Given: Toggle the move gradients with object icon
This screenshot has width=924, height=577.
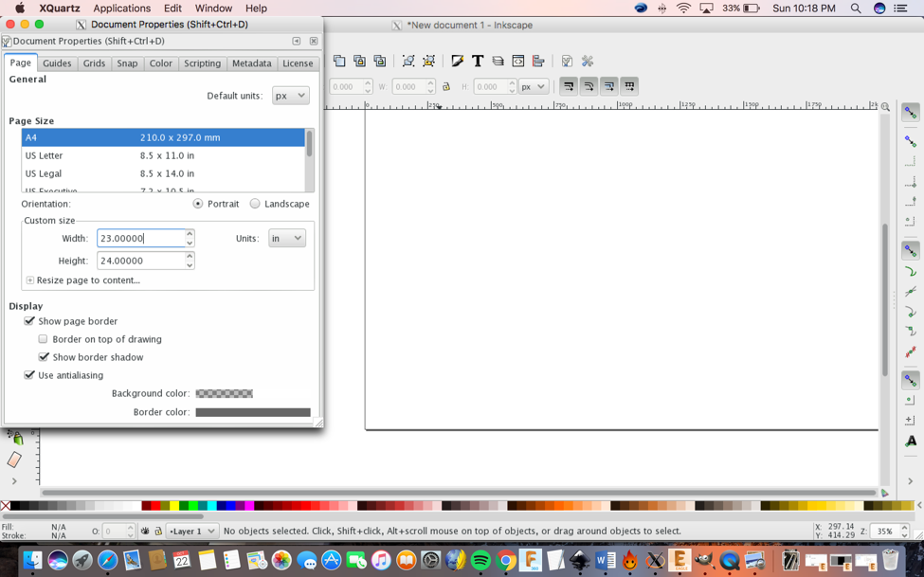Looking at the screenshot, I should 609,86.
